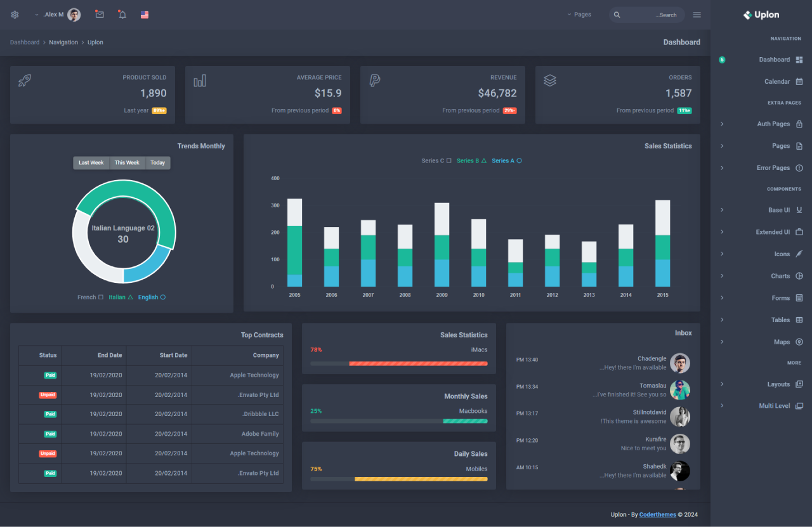Viewport: 812px width, 527px height.
Task: Click the 2015 bar in Sales Statistics
Action: tap(662, 244)
